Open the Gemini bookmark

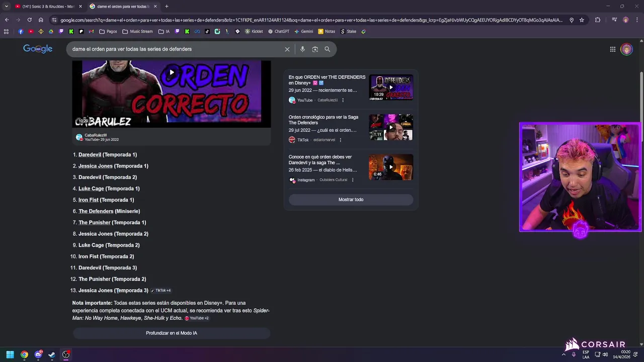point(304,31)
